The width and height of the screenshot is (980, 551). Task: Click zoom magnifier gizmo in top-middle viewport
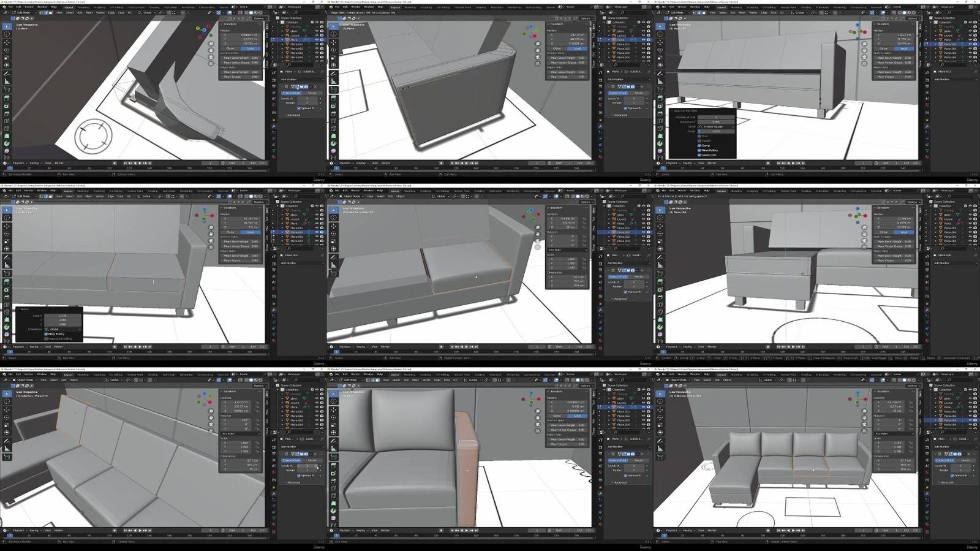pos(538,44)
